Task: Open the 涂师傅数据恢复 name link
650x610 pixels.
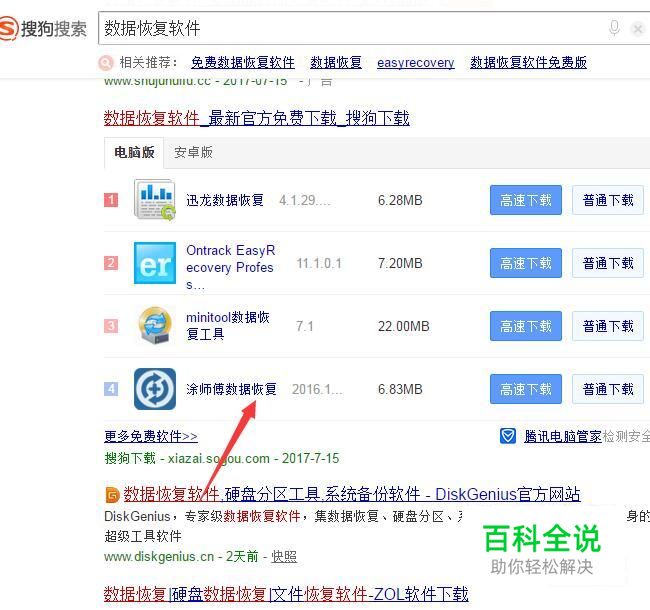Action: pyautogui.click(x=231, y=389)
